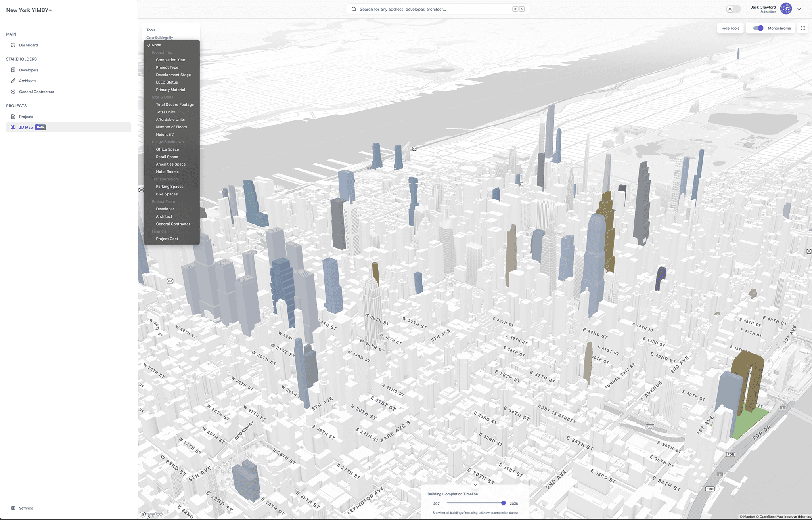Viewport: 812px width, 520px height.
Task: Choose Completion Year from dropdown list
Action: 170,60
